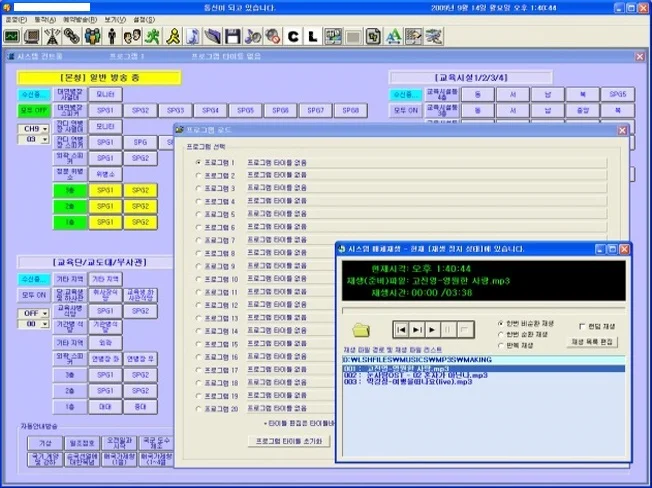652x488 pixels.
Task: Click the 재생 목록 편집 button
Action: point(593,342)
